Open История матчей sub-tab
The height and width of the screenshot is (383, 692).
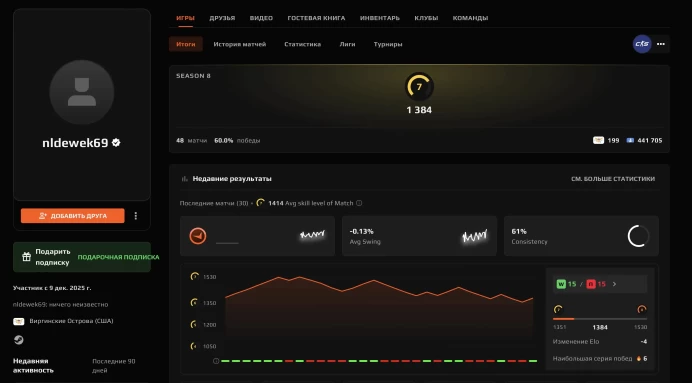tap(240, 44)
